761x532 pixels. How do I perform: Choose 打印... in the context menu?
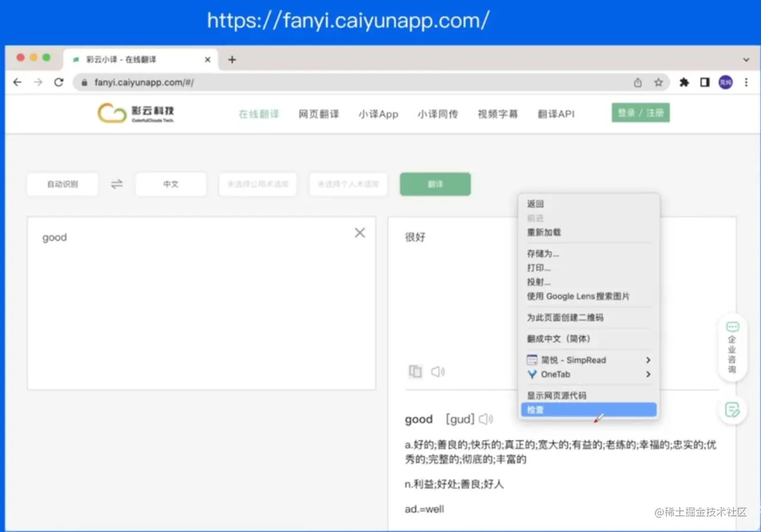coord(589,268)
